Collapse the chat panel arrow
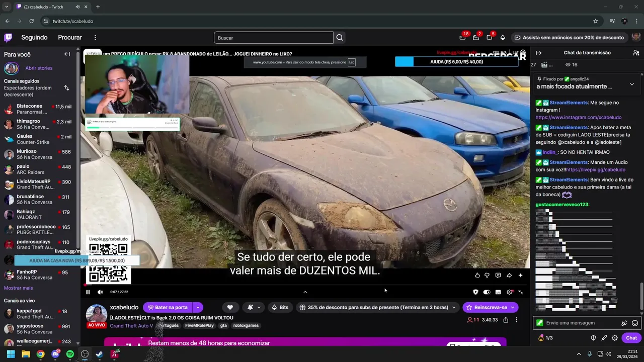This screenshot has height=362, width=644. click(x=538, y=53)
